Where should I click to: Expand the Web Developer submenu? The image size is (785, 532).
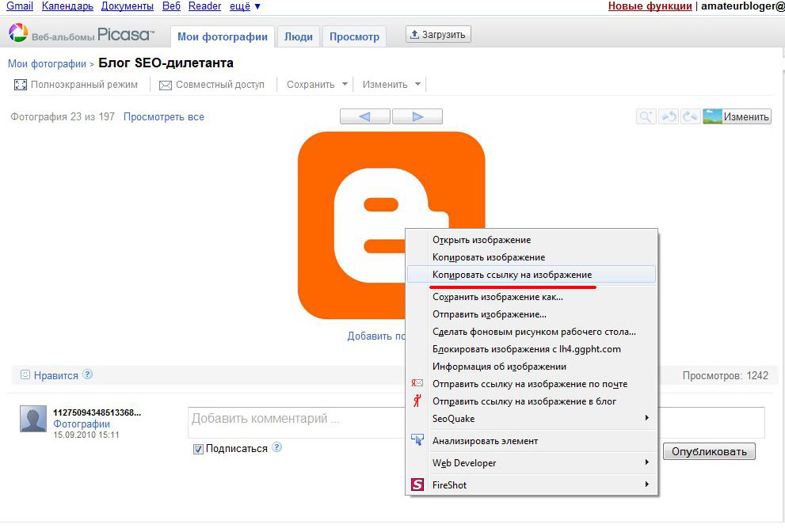pos(532,463)
